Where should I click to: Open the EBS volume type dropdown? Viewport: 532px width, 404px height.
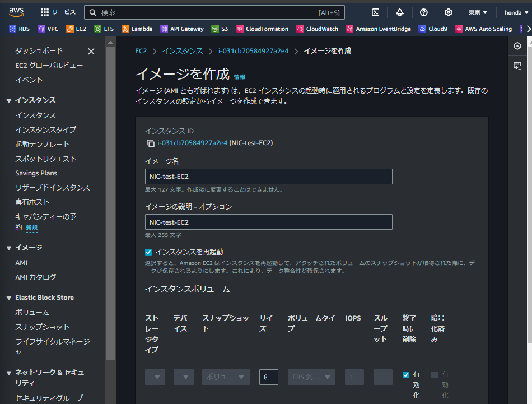tap(311, 377)
